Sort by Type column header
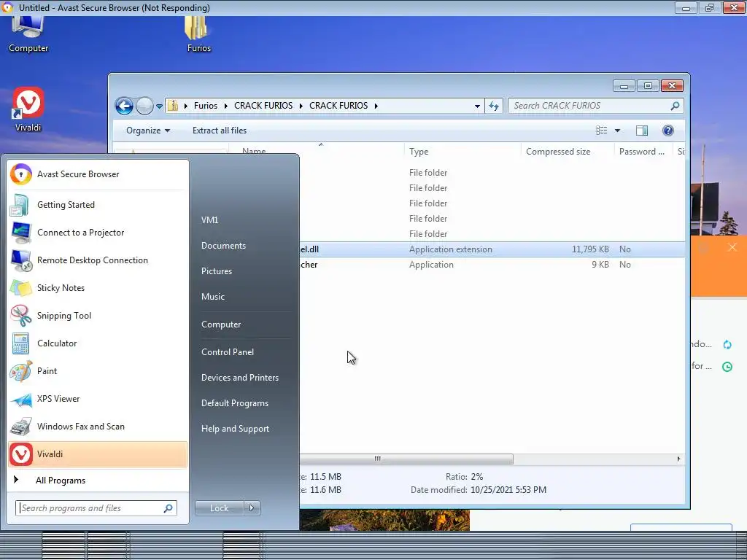The image size is (747, 560). pyautogui.click(x=462, y=152)
